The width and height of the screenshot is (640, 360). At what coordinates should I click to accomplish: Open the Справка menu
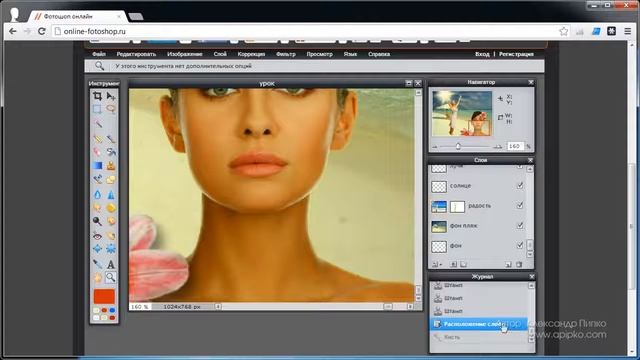click(x=379, y=54)
